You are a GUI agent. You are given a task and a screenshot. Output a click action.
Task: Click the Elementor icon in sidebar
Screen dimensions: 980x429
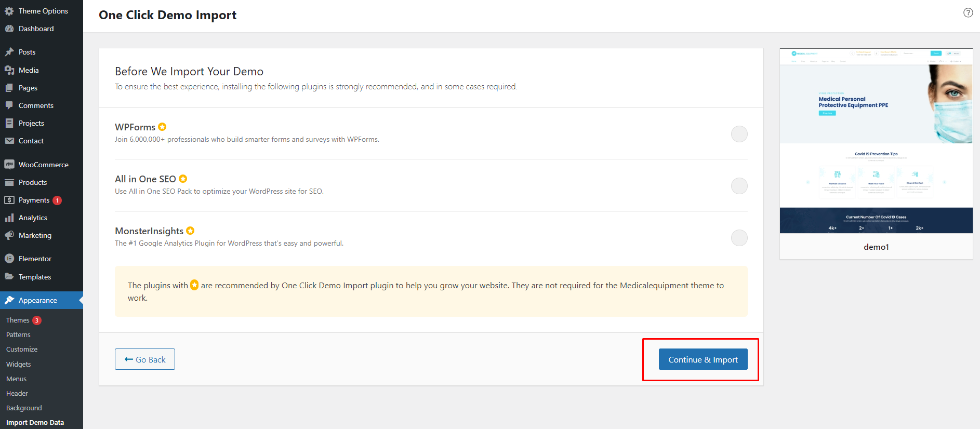tap(9, 259)
